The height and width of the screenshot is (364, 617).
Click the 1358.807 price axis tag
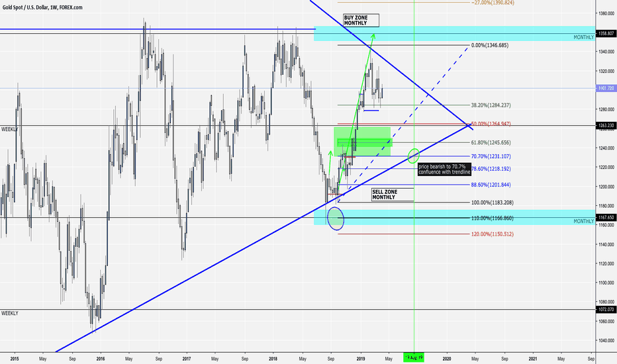(606, 34)
